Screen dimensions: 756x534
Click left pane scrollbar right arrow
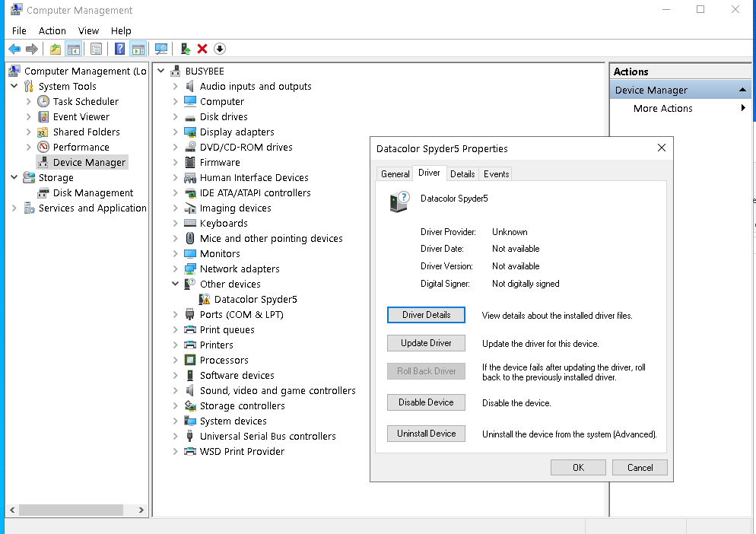pyautogui.click(x=141, y=510)
